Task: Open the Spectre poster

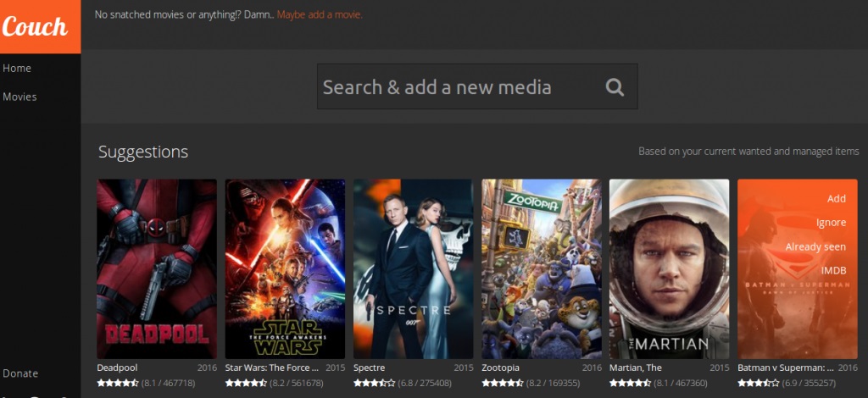Action: (x=413, y=268)
